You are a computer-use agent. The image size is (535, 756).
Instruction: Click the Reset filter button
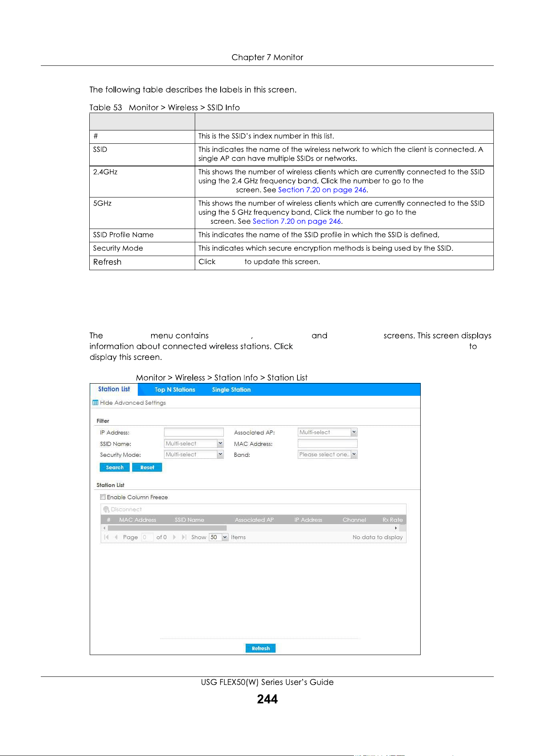point(147,467)
